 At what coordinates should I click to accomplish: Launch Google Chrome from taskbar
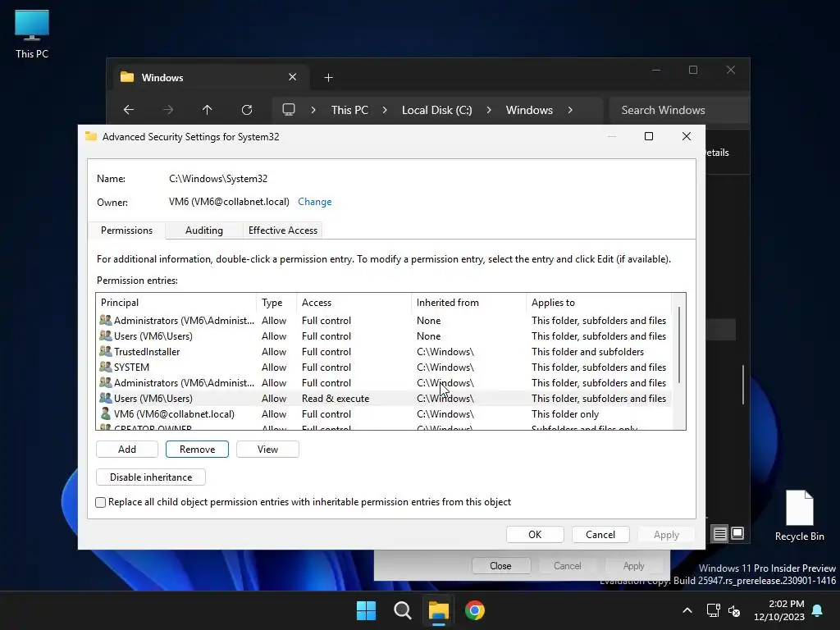(475, 610)
